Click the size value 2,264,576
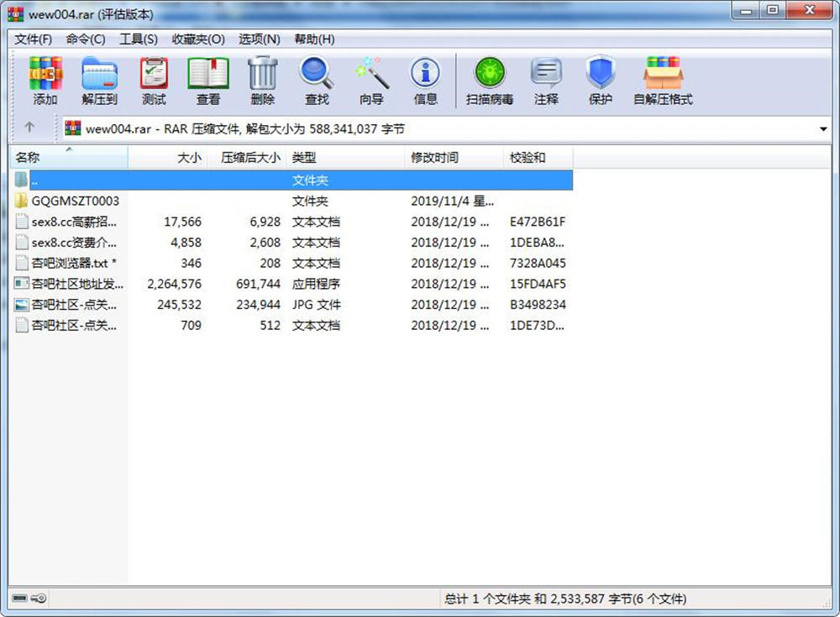The width and height of the screenshot is (840, 617). point(174,284)
